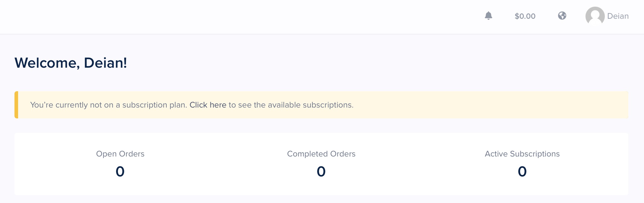The width and height of the screenshot is (644, 203).
Task: Click "to see the available subscriptions" text
Action: [291, 105]
